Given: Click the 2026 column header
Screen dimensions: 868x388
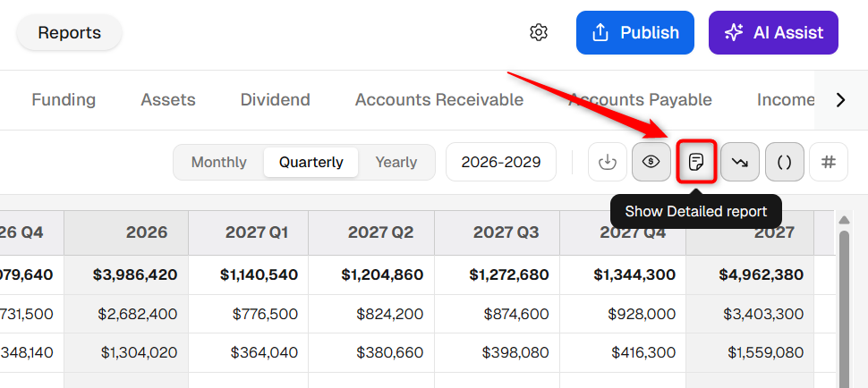Looking at the screenshot, I should 126,232.
